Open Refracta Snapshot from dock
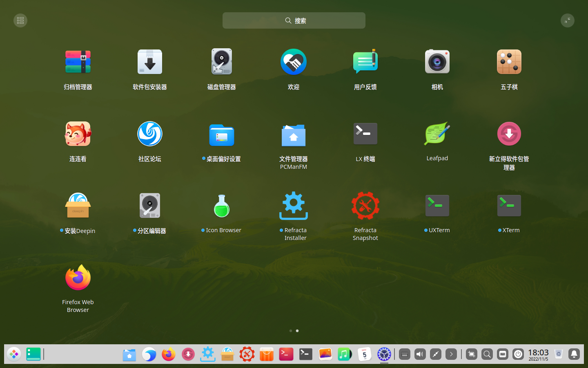Screen dimensions: 588x368 pos(247,354)
